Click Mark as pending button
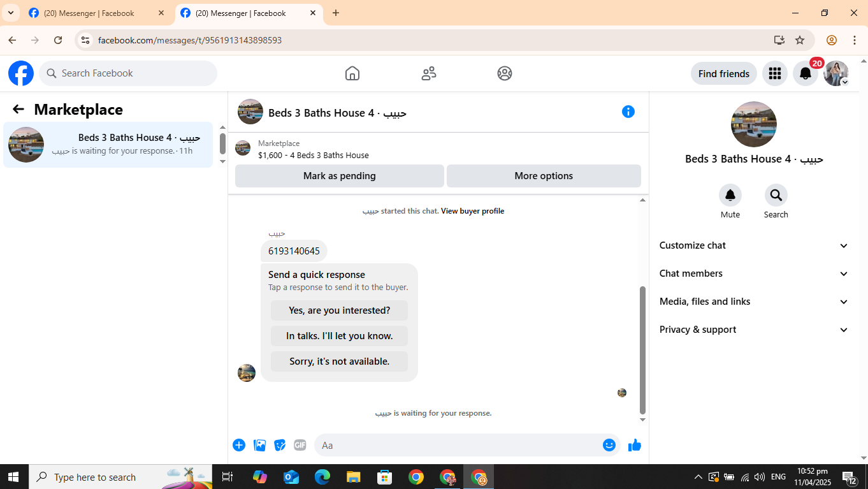Screen dimensions: 868x489 click(x=340, y=176)
